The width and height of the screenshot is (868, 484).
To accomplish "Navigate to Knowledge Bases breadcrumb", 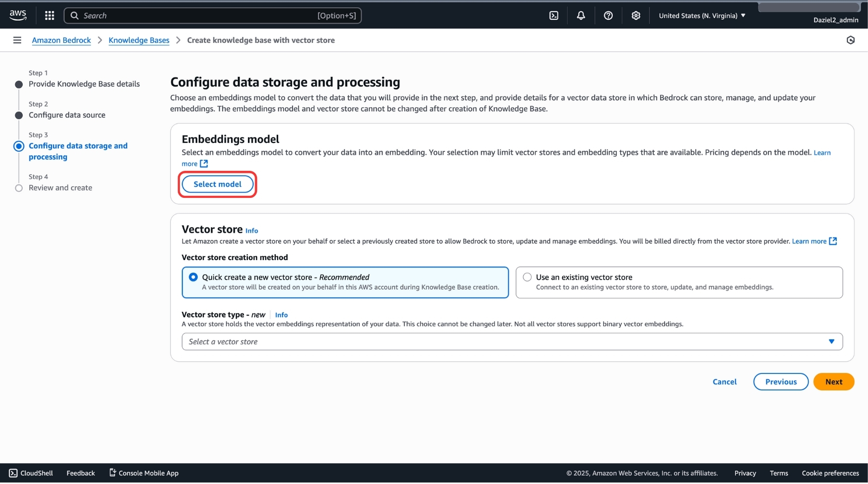I will 139,40.
